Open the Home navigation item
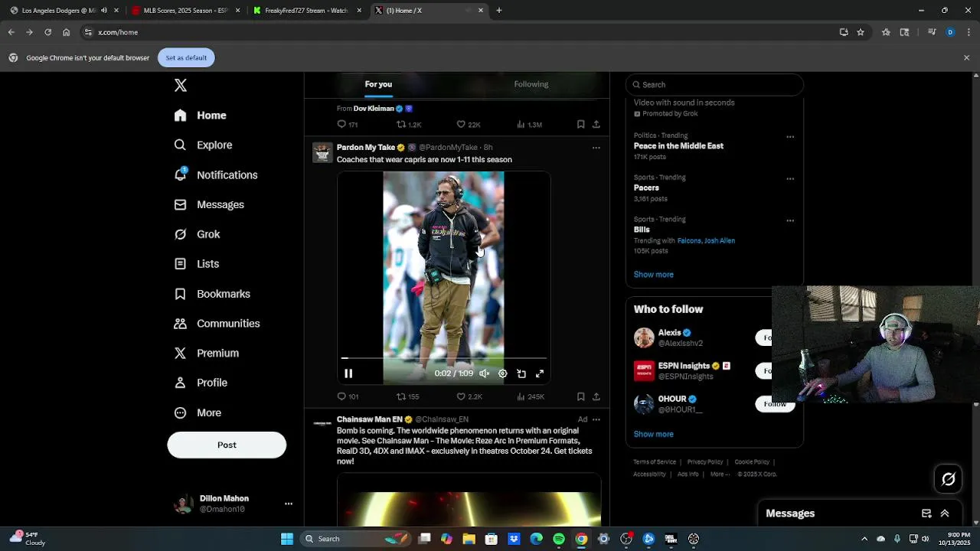Screen dimensions: 980x551 pyautogui.click(x=200, y=116)
